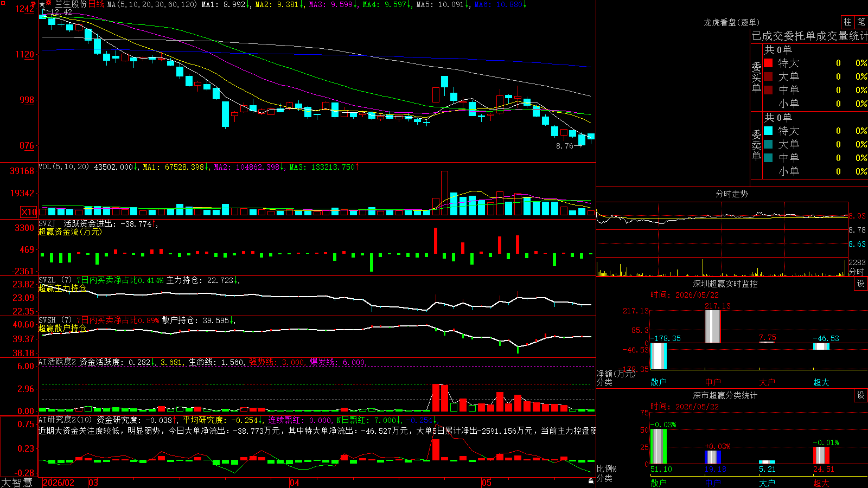Click the red 日线 period label

click(x=96, y=4)
